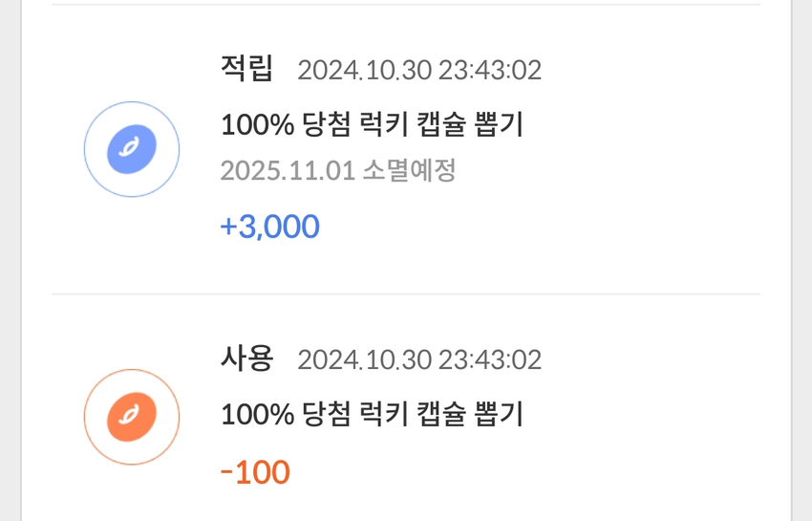Viewport: 812px width, 521px height.
Task: Click the orange point-used coin icon
Action: click(132, 417)
